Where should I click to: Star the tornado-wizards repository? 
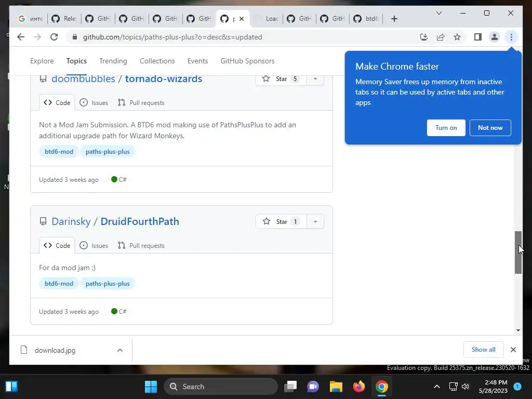[281, 79]
